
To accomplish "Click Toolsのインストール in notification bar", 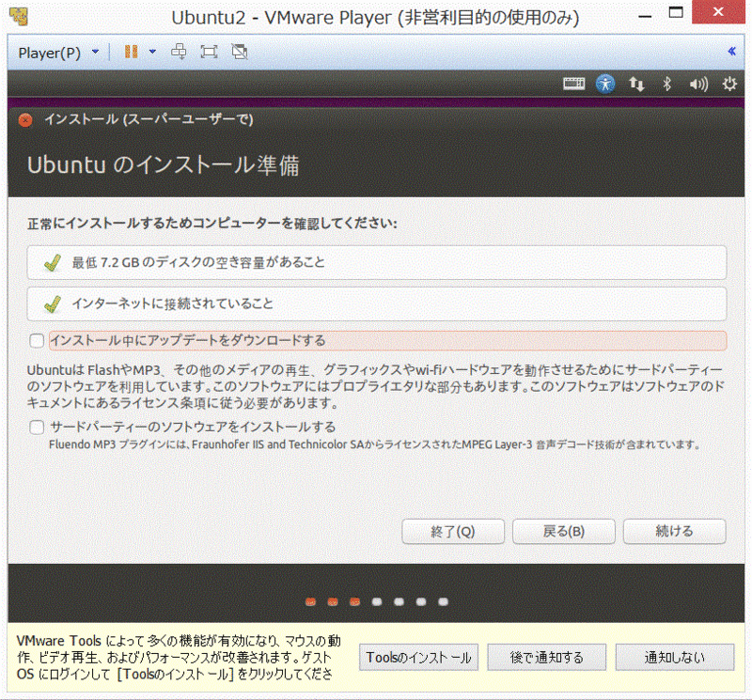I will 417,657.
